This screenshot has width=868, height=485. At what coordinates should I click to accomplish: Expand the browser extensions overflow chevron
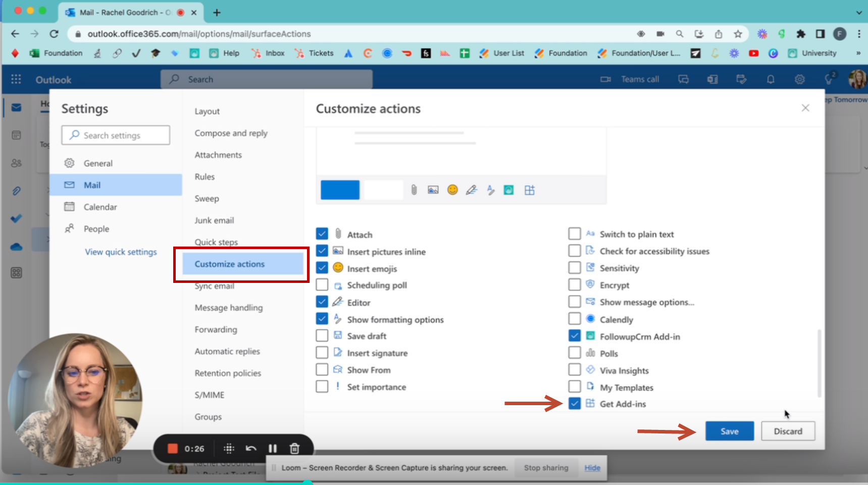click(x=858, y=53)
